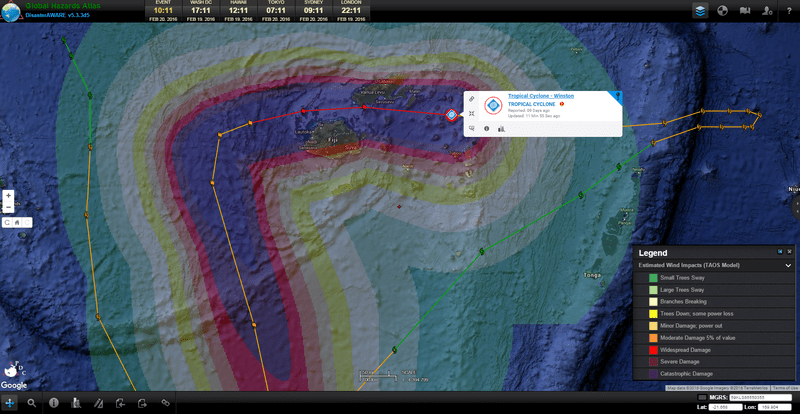Click the share link icon in bottom toolbar
This screenshot has height=414, width=800.
(x=166, y=403)
